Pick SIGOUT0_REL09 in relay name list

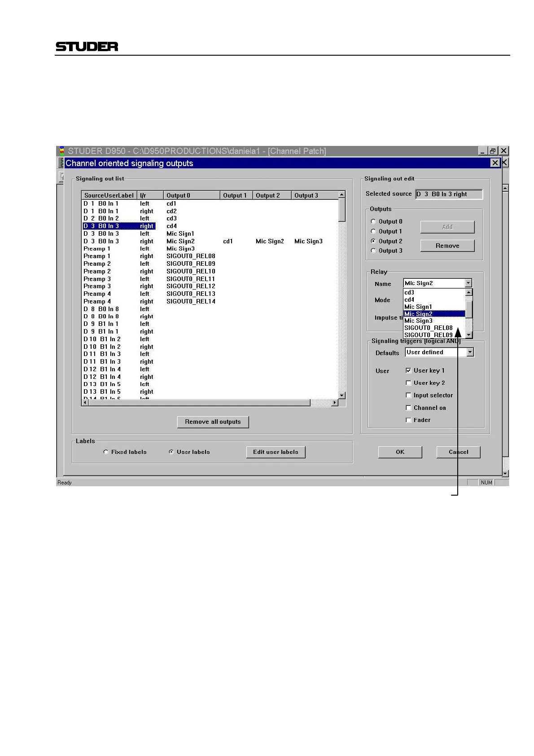click(434, 335)
